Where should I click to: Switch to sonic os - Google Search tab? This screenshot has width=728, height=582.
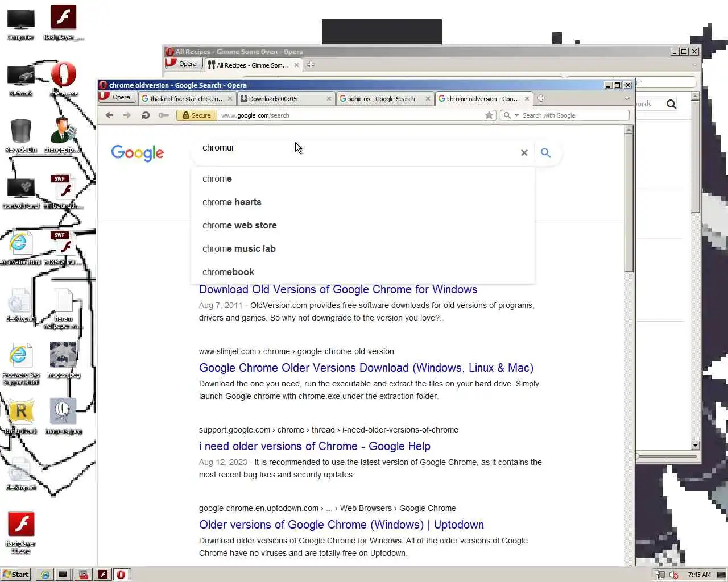384,98
